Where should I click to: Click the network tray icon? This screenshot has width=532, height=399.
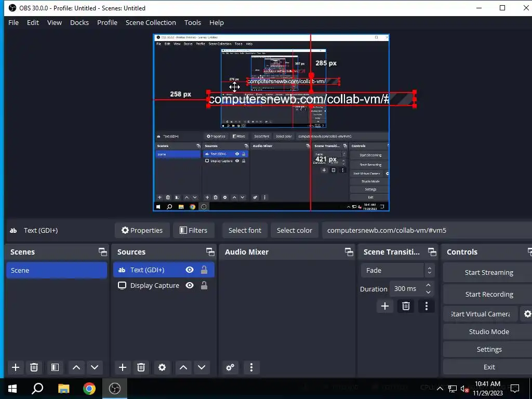coord(453,389)
